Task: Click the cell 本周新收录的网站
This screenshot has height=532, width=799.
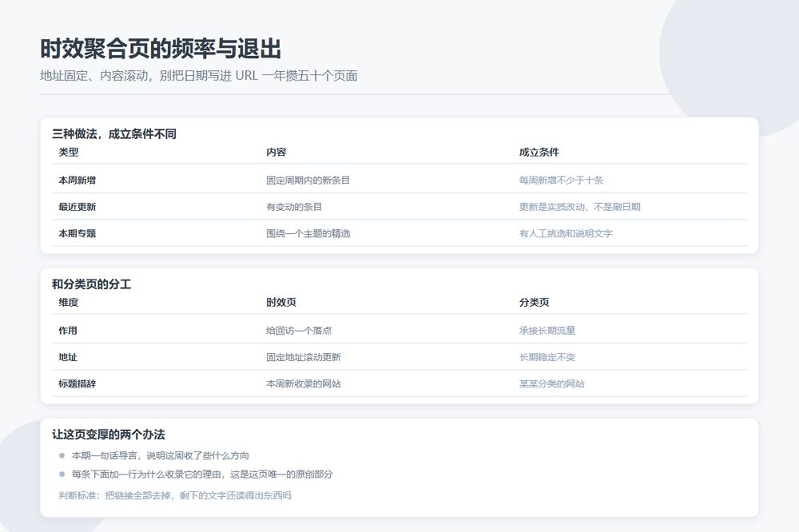Action: coord(303,383)
